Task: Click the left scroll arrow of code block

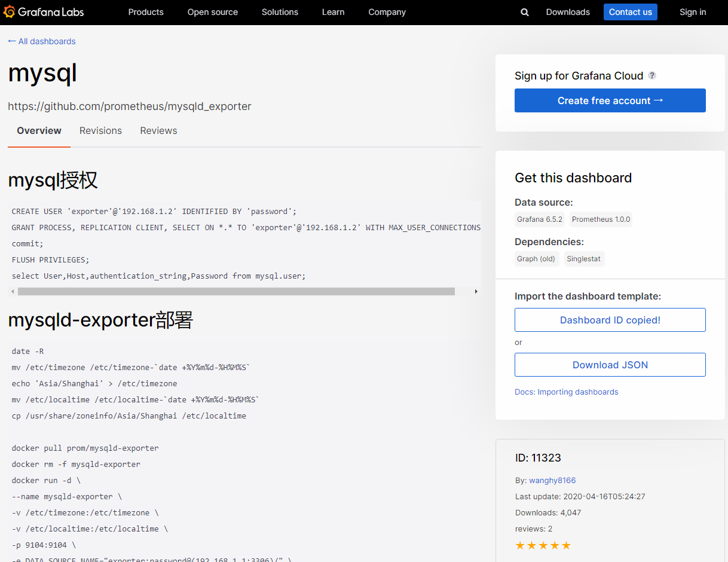Action: pyautogui.click(x=13, y=292)
